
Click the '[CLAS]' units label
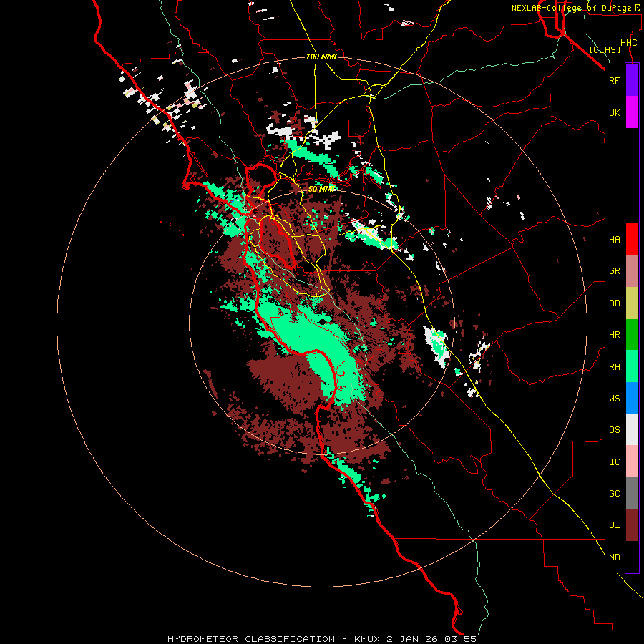[x=605, y=49]
